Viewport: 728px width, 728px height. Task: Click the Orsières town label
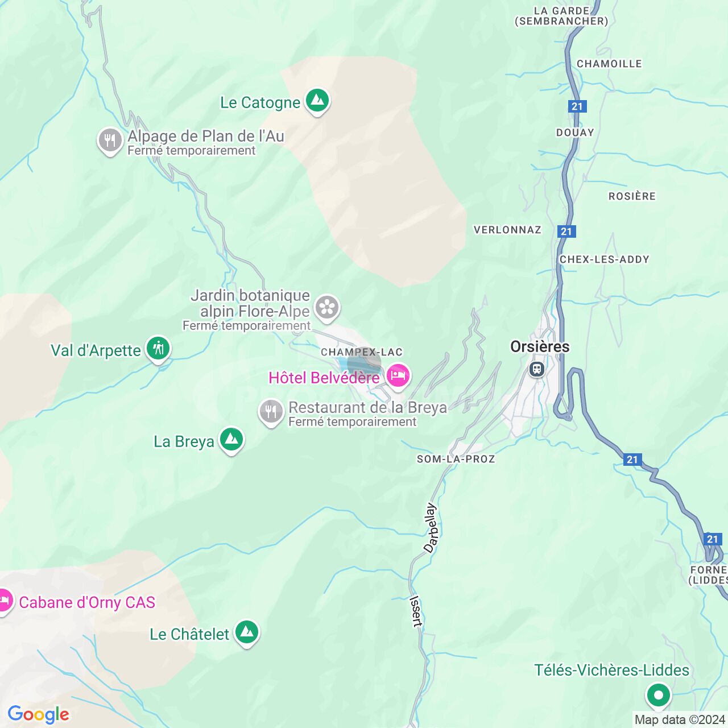coord(540,346)
